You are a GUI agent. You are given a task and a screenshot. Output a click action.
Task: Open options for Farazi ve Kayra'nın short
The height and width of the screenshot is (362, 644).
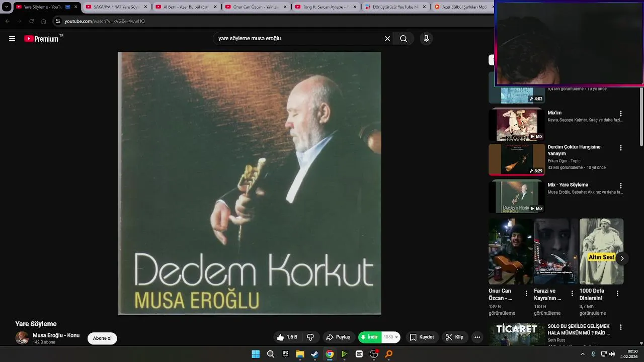click(572, 293)
